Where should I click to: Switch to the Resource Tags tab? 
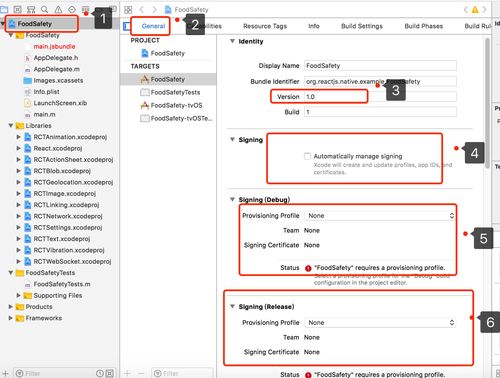tap(265, 26)
